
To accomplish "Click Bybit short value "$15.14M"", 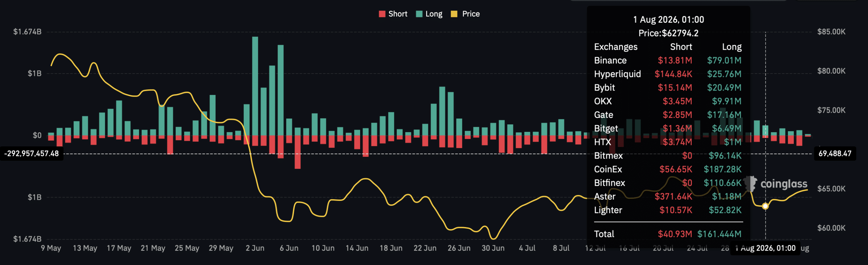I will pyautogui.click(x=675, y=87).
